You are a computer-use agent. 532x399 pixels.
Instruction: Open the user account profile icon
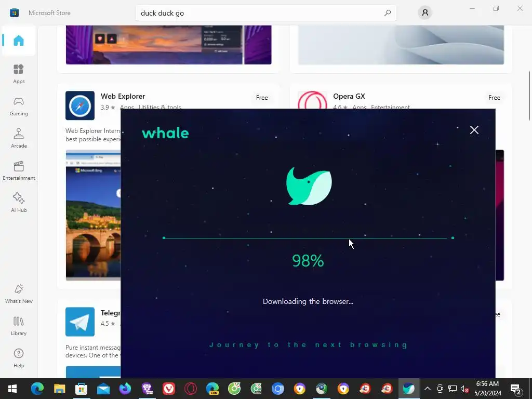click(x=425, y=13)
